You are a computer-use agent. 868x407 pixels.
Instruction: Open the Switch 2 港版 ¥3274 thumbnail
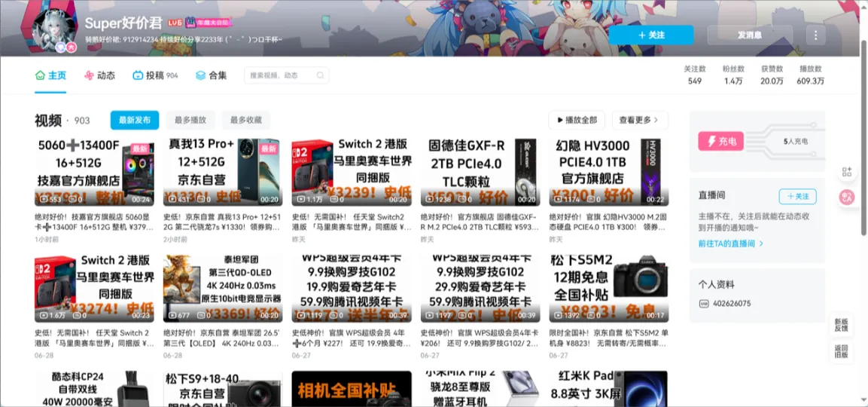coord(94,289)
